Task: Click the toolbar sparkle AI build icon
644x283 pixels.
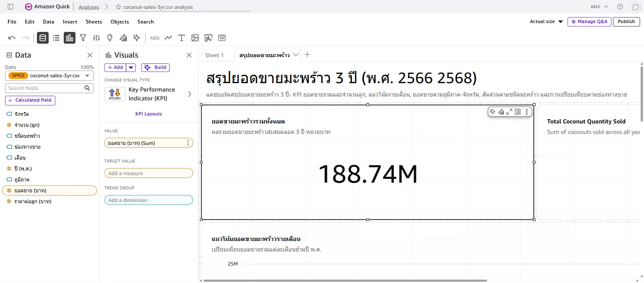Action: coord(137,38)
